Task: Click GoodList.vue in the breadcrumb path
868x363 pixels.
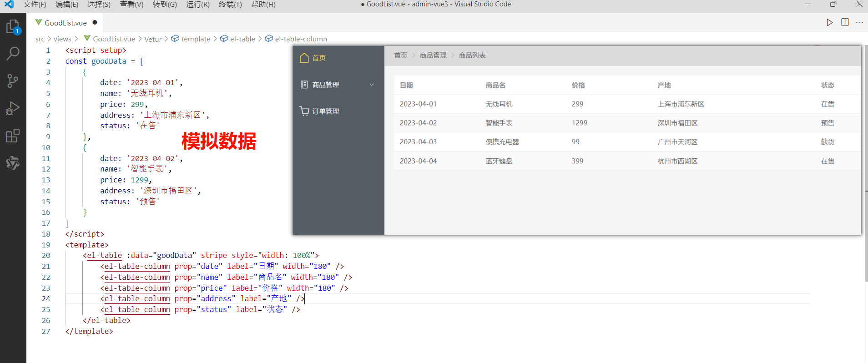Action: [114, 39]
